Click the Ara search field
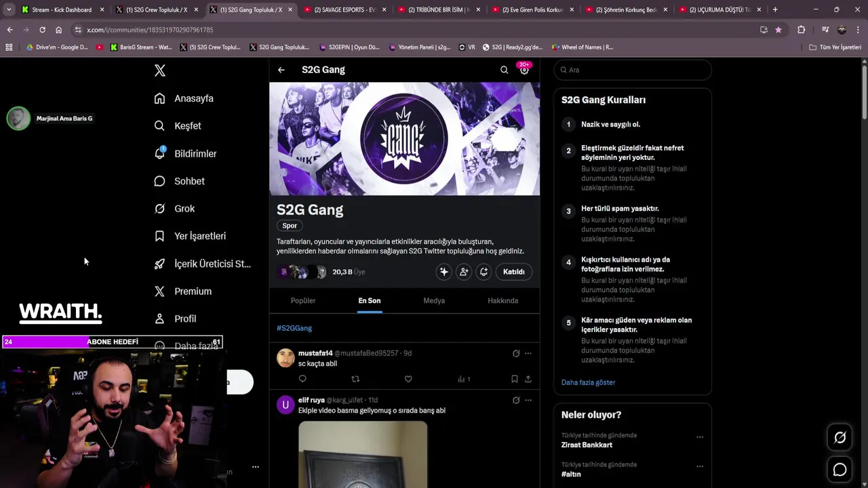This screenshot has width=868, height=488. click(x=633, y=70)
